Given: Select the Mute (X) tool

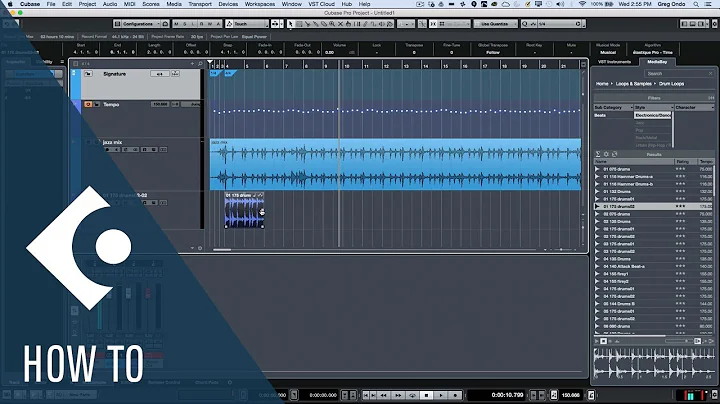Looking at the screenshot, I should pos(340,23).
